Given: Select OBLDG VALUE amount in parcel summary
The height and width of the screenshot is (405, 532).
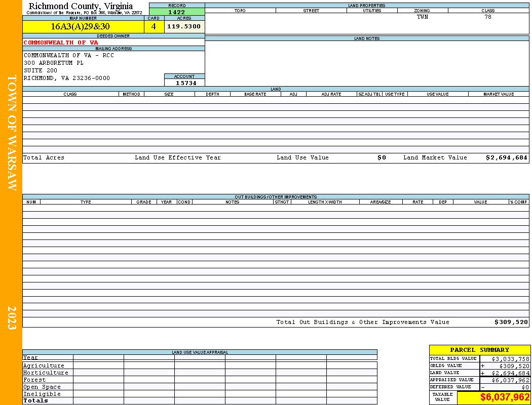Looking at the screenshot, I should coord(514,366).
